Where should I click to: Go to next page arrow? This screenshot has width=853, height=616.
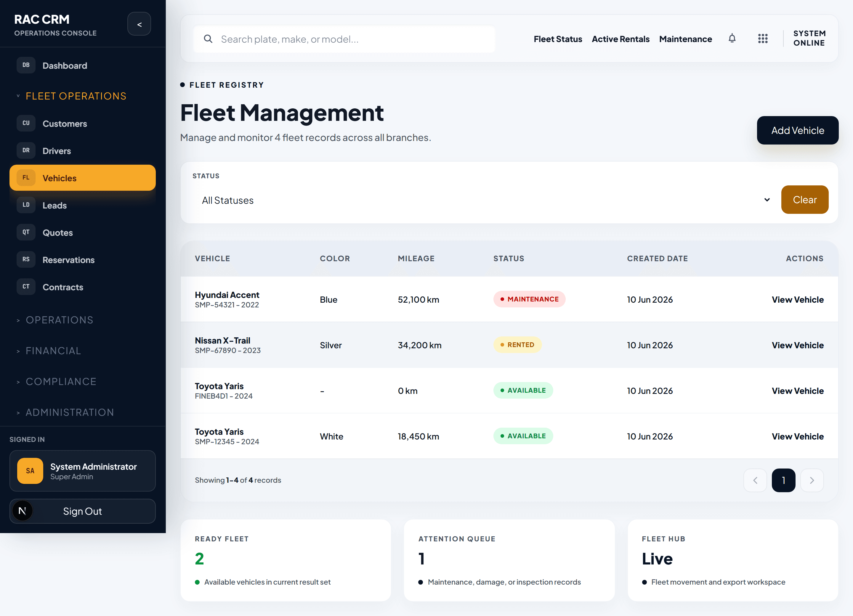pos(812,480)
